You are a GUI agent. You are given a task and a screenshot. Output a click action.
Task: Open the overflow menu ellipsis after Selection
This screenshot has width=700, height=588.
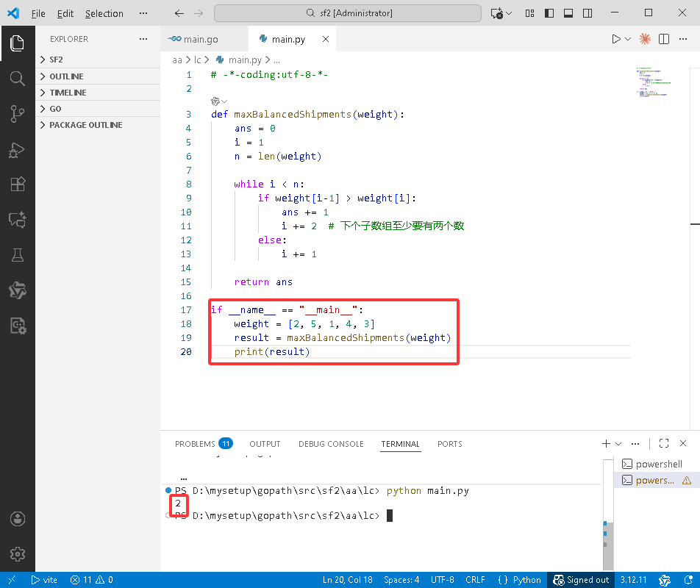pos(143,13)
